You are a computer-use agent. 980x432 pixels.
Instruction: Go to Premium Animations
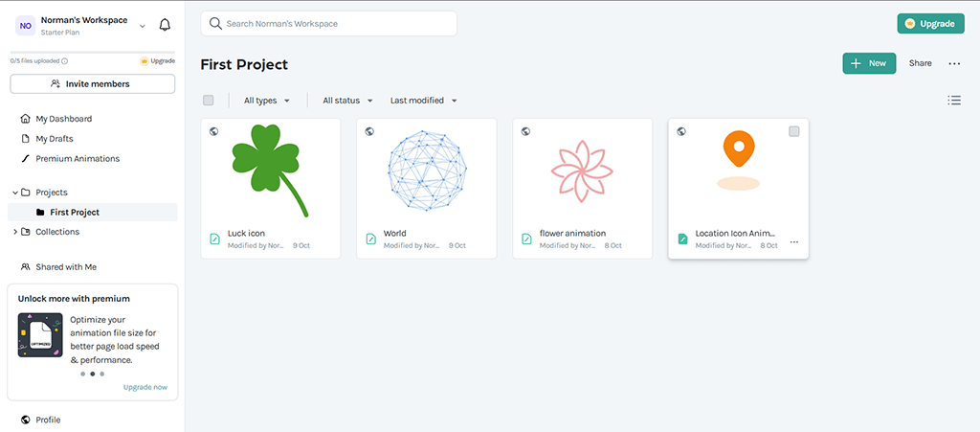tap(77, 158)
